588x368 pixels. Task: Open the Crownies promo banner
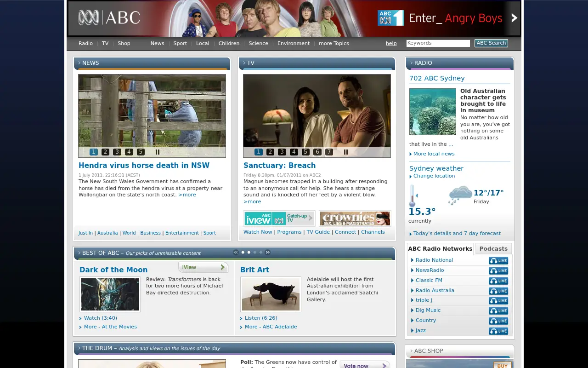pyautogui.click(x=355, y=218)
